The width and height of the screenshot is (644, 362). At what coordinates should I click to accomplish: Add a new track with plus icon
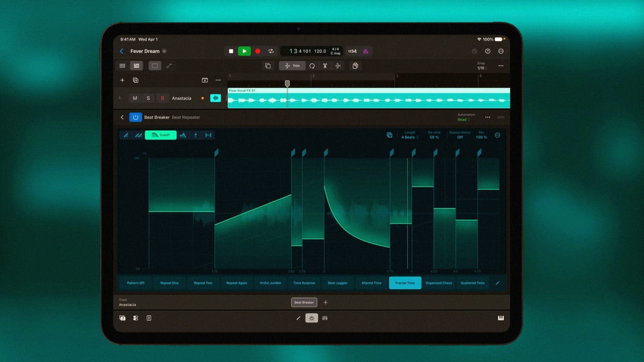coord(122,80)
